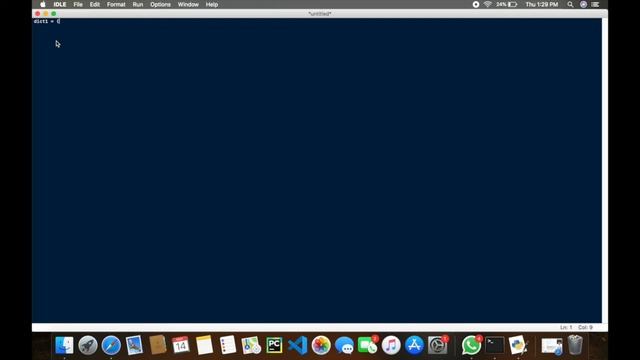Open Python IDLE icon in Dock
The width and height of the screenshot is (640, 360).
(x=518, y=345)
